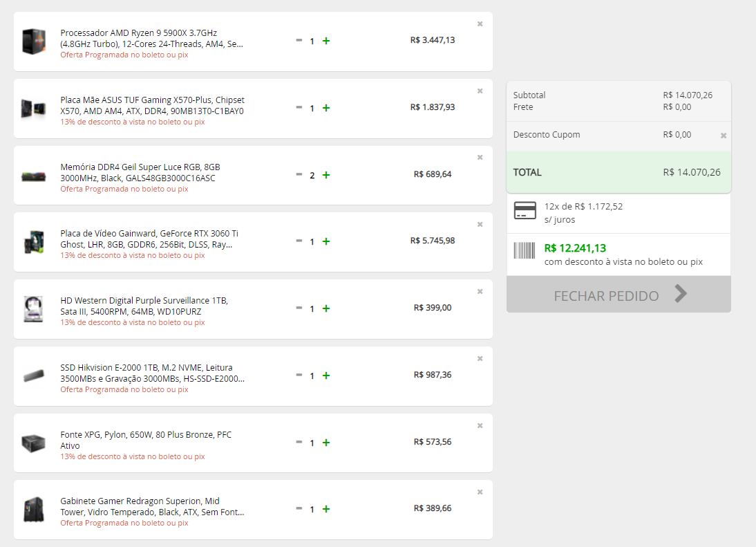The height and width of the screenshot is (547, 756).
Task: Increase quantity of Hikvision E-2000 SSD
Action: 326,376
